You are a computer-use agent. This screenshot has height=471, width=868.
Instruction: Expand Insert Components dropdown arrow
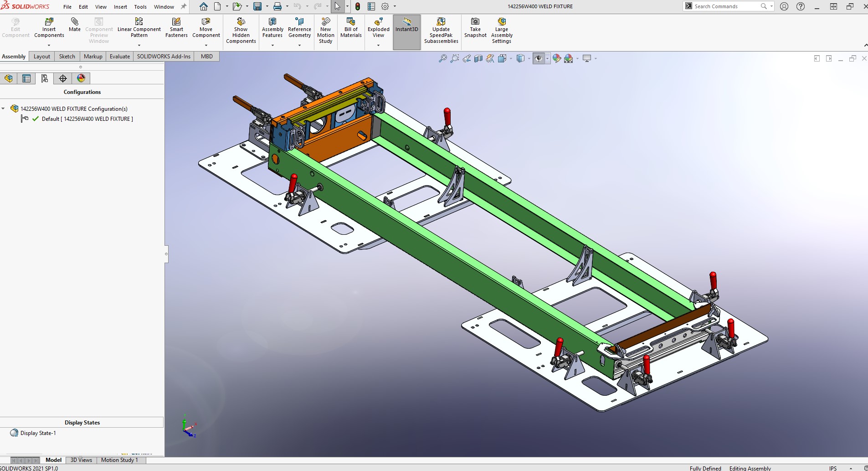pyautogui.click(x=49, y=45)
